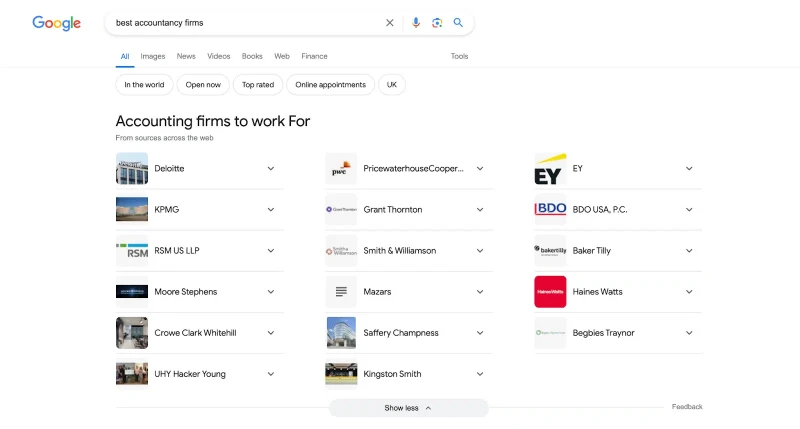The image size is (800, 429).
Task: Click the Kingston Smith storefront thumbnail
Action: point(341,374)
